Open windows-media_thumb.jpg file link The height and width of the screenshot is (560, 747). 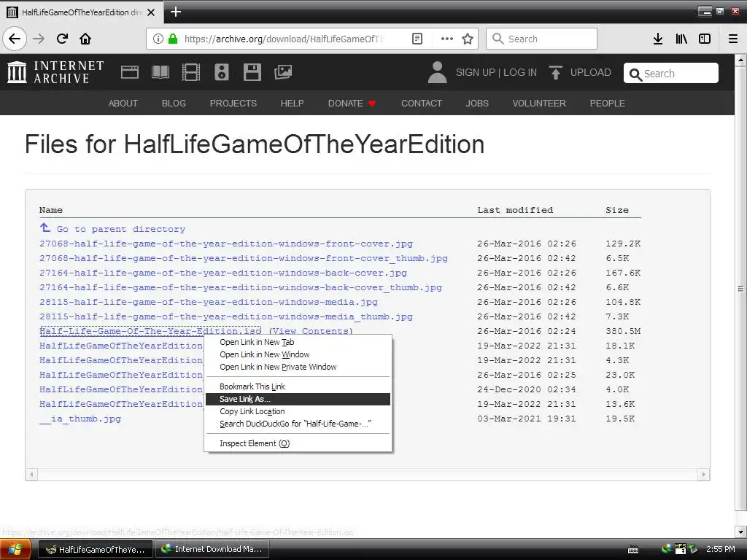pyautogui.click(x=226, y=316)
